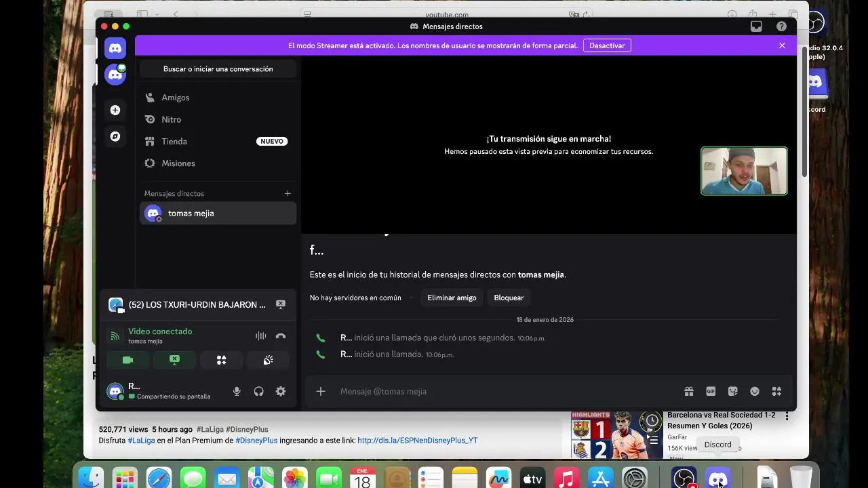The image size is (868, 488).
Task: Click Bloquear button
Action: click(509, 298)
